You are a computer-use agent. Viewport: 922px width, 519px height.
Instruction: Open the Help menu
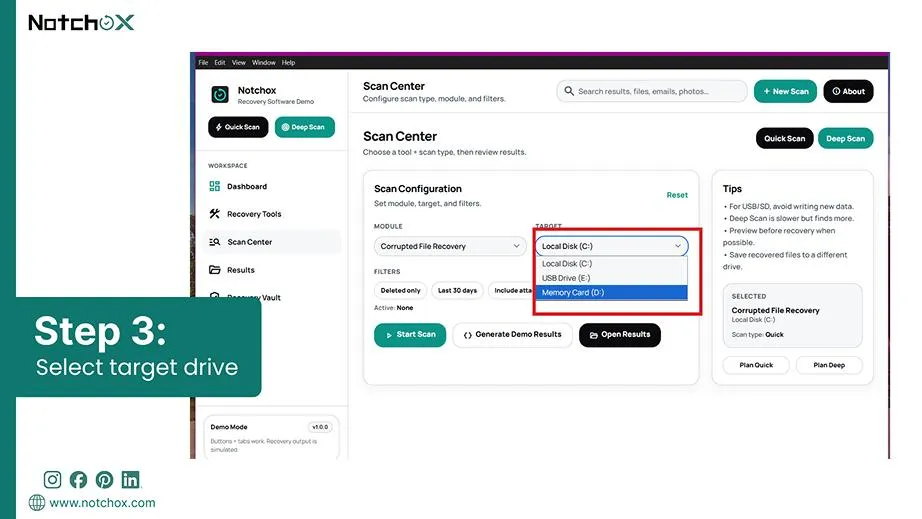[288, 62]
